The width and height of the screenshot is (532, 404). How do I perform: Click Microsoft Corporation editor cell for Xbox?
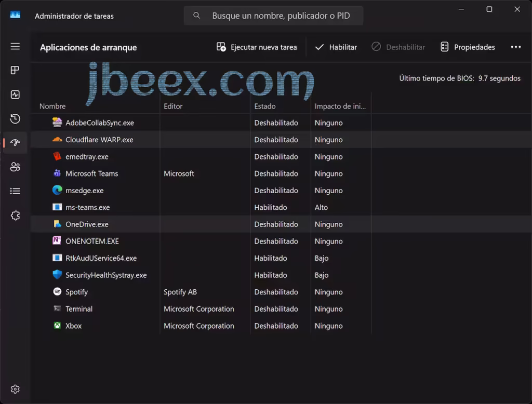click(199, 326)
